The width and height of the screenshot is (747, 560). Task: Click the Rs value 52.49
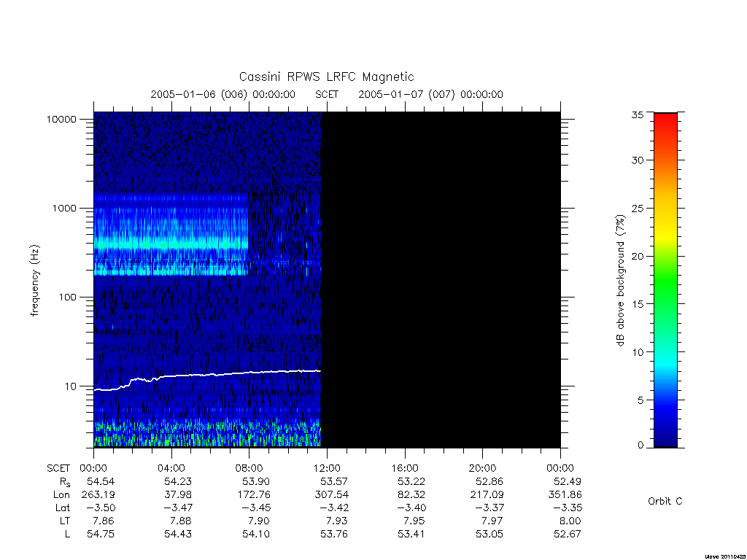pos(568,481)
